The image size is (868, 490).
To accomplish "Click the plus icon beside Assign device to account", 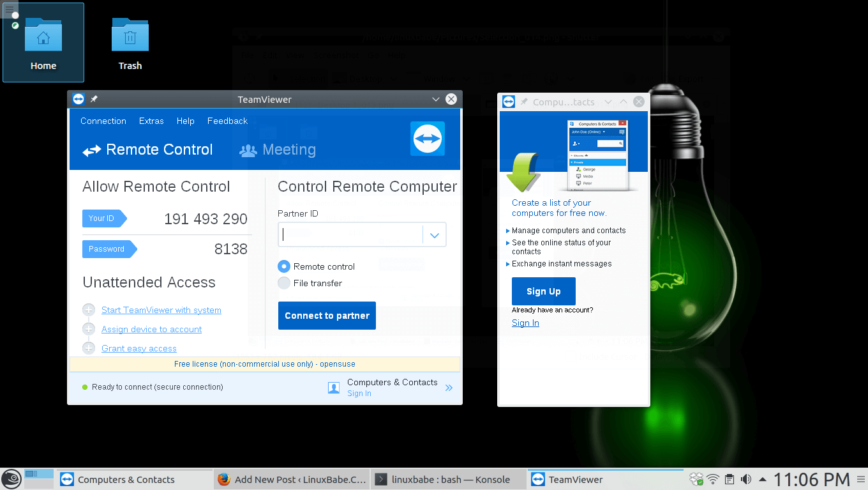I will pos(89,329).
